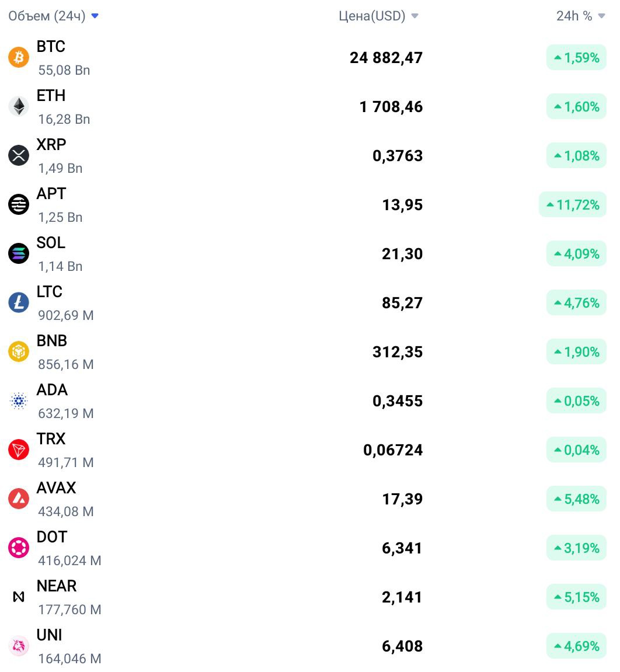Select the Ethereum diamond icon
620x672 pixels.
(x=19, y=106)
